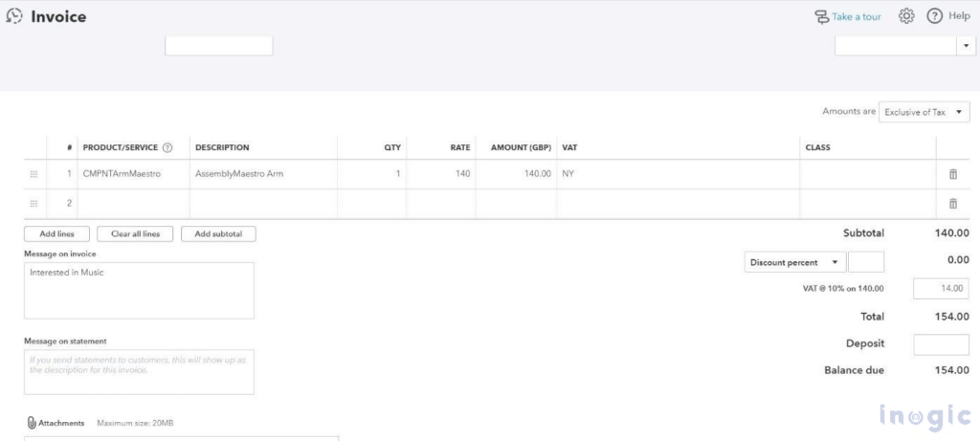Image resolution: width=980 pixels, height=441 pixels.
Task: Click the Take a tour link
Action: point(856,17)
